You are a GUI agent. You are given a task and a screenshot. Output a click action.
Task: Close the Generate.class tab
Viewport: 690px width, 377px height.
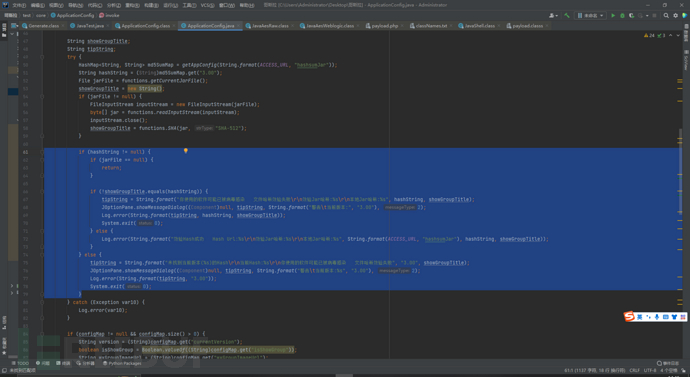[63, 26]
